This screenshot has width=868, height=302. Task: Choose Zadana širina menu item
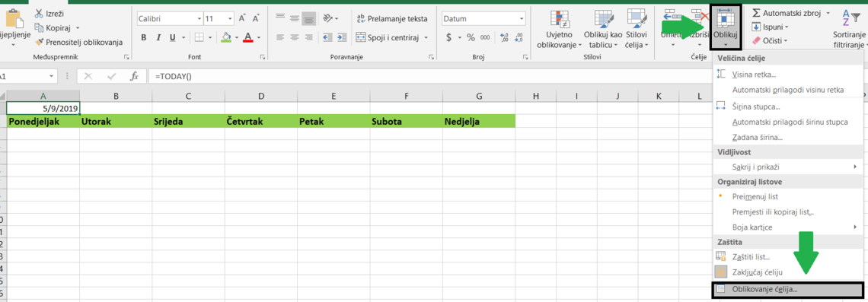click(788, 137)
